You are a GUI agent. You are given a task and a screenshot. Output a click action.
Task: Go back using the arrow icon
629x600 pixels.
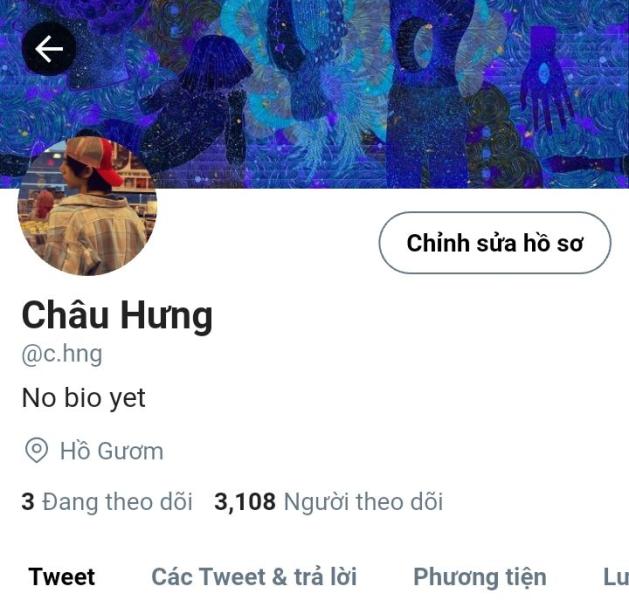[x=49, y=49]
